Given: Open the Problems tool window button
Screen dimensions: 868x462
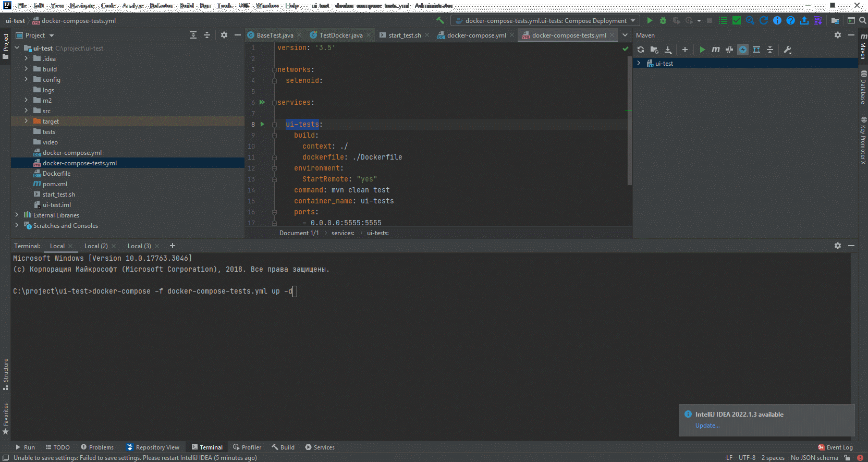Looking at the screenshot, I should [x=97, y=447].
